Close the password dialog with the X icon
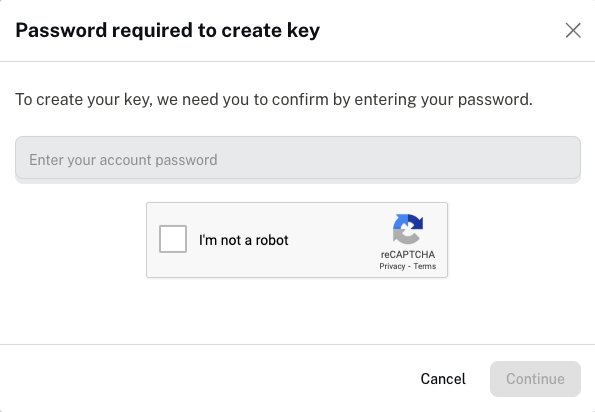Viewport: 595px width, 412px height. click(573, 30)
